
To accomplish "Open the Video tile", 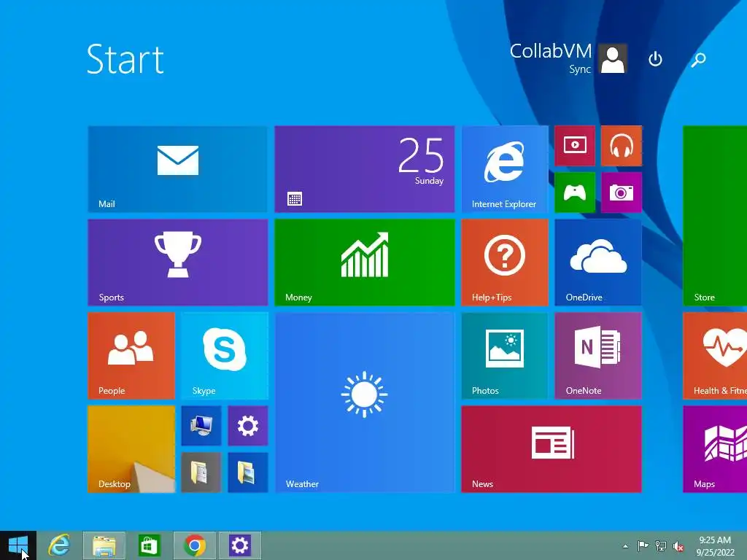I will point(575,146).
